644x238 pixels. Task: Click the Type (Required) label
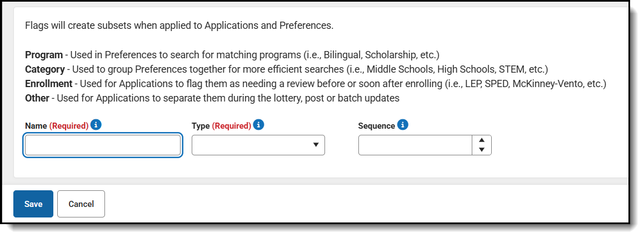point(221,126)
